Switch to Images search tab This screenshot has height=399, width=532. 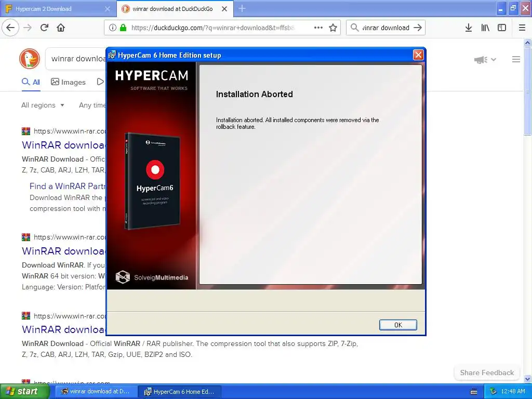(x=68, y=82)
